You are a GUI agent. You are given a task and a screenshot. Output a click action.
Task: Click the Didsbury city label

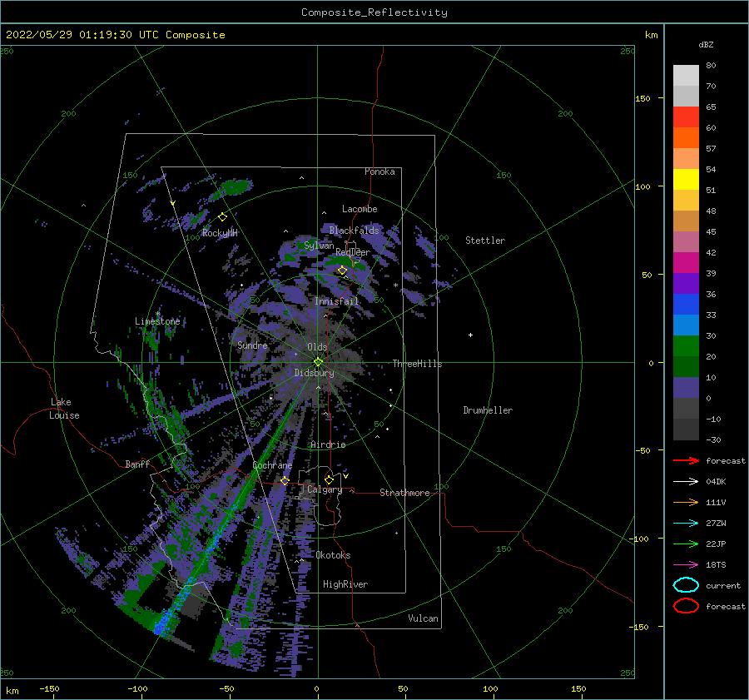315,373
